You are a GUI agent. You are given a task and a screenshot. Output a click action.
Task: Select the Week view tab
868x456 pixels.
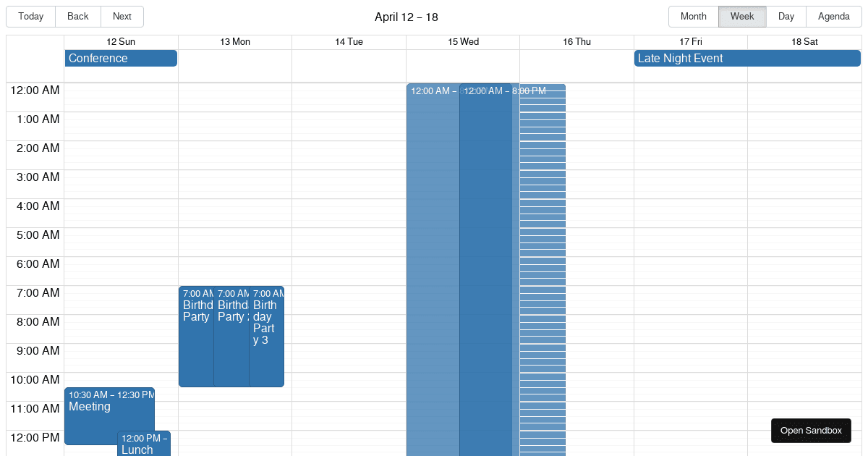click(x=741, y=16)
